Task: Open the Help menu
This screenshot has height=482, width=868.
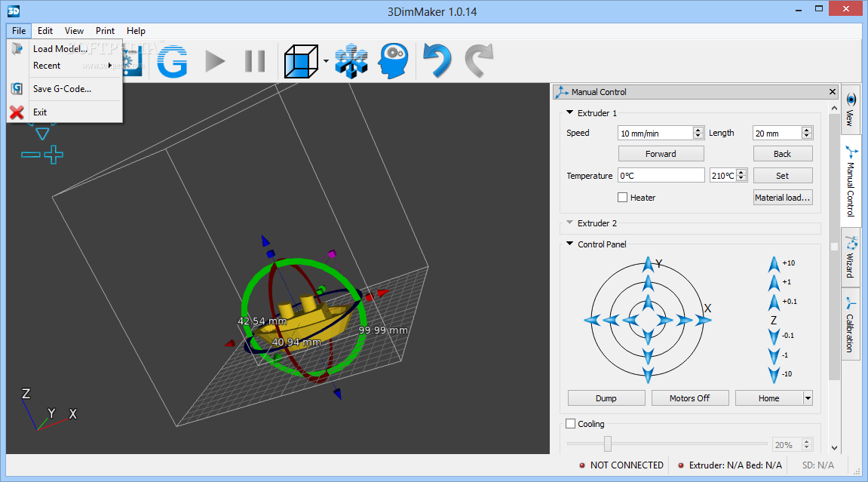Action: click(136, 31)
